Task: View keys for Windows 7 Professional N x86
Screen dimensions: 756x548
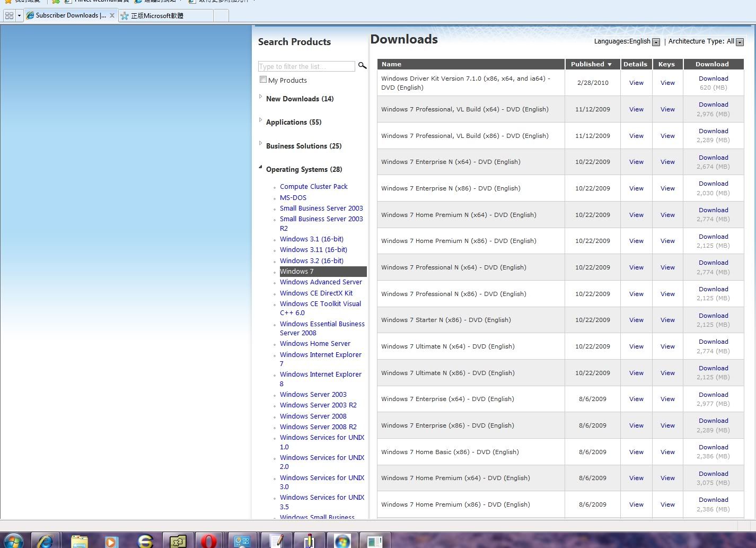Action: (x=667, y=294)
